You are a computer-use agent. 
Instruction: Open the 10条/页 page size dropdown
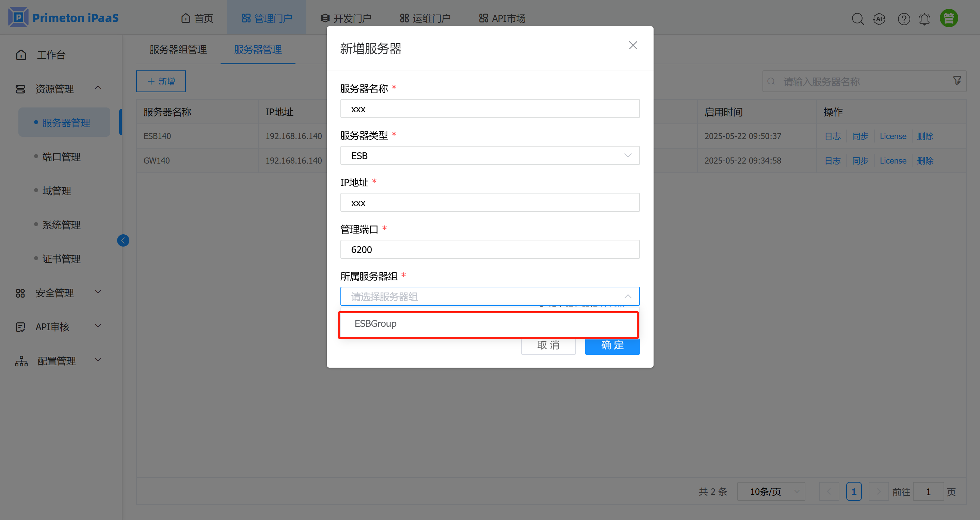click(x=771, y=491)
